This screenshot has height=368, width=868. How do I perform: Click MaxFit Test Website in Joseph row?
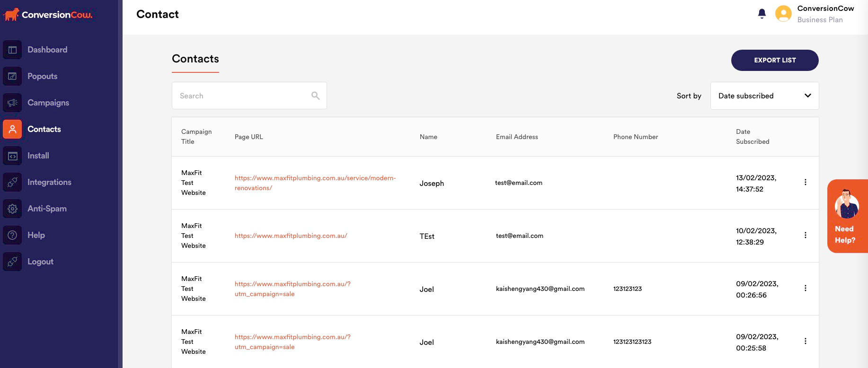[x=194, y=183]
